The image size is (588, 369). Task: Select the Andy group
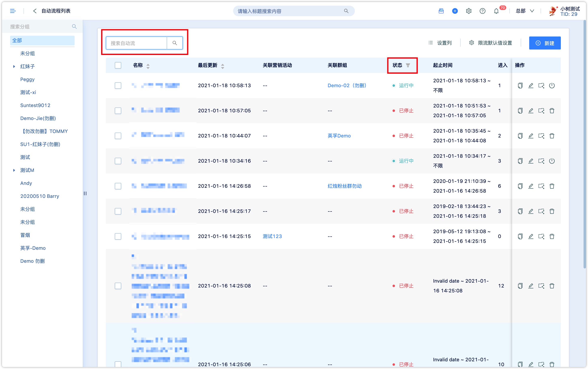click(26, 183)
